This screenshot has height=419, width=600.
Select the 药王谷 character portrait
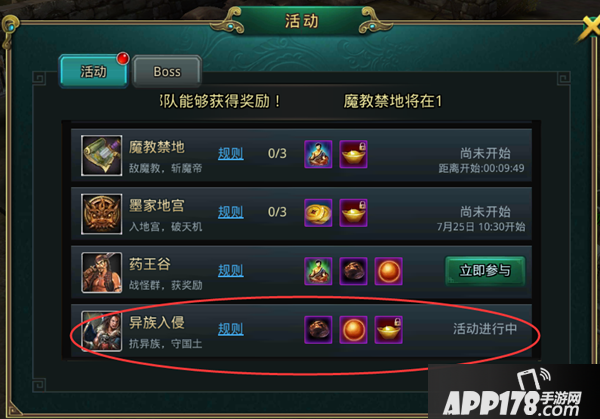[x=101, y=272]
